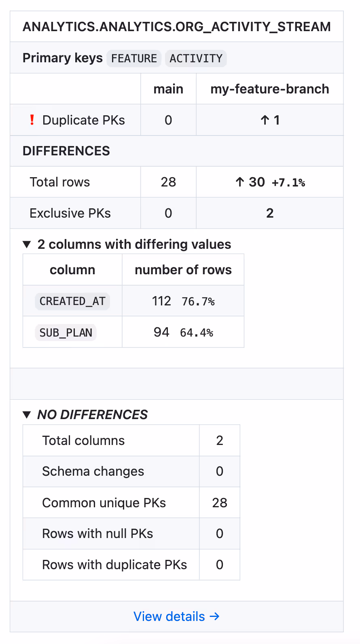Select the ACTIVITY primary key tag
360x644 pixels.
pos(196,58)
